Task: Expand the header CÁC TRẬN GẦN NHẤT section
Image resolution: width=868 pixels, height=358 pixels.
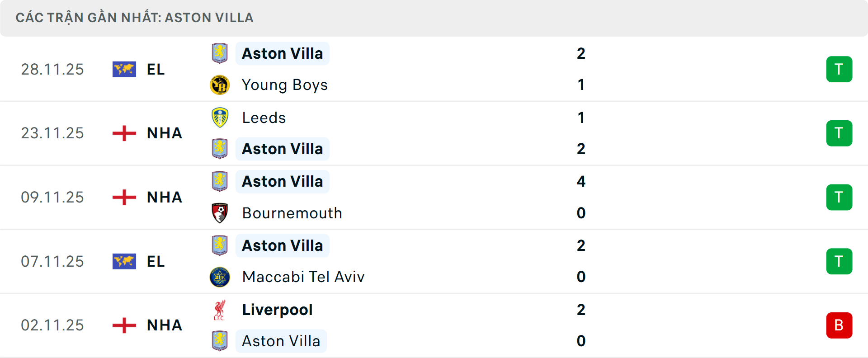Action: coord(135,18)
